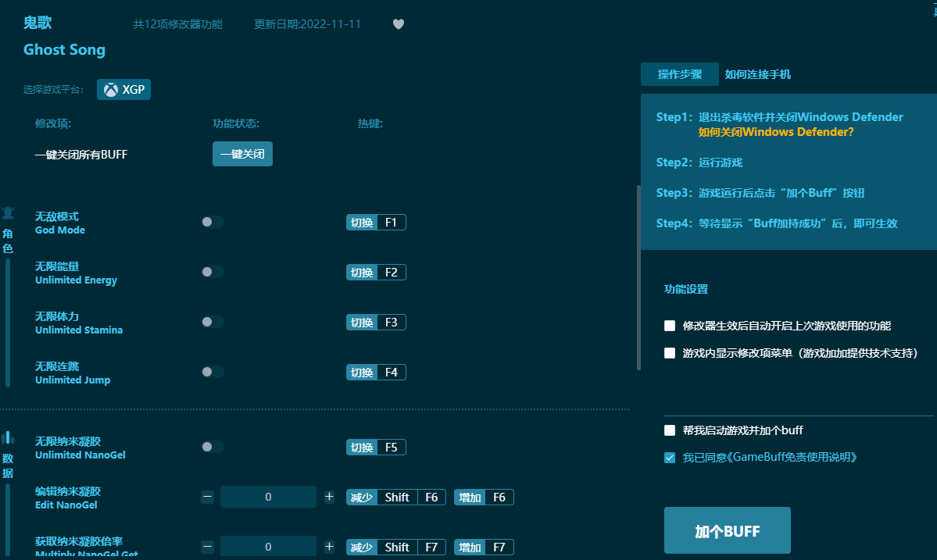The image size is (937, 560).
Task: Uncheck the GameBuff disclaimer agreement checkbox
Action: click(670, 458)
